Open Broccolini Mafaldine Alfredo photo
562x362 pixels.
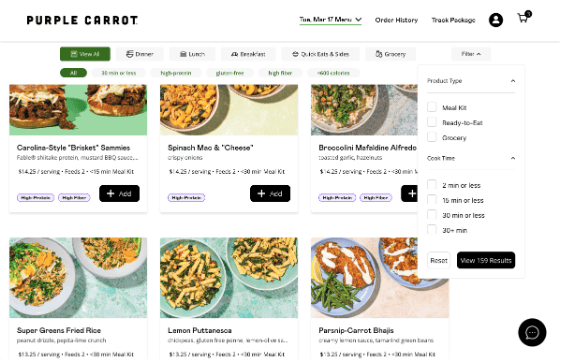click(364, 110)
